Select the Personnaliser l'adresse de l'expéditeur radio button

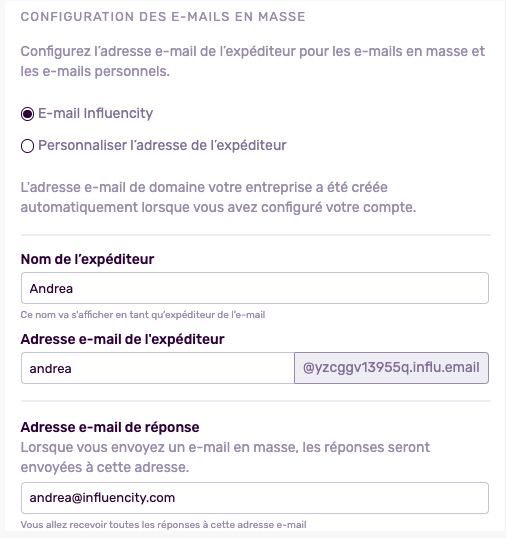coord(27,146)
